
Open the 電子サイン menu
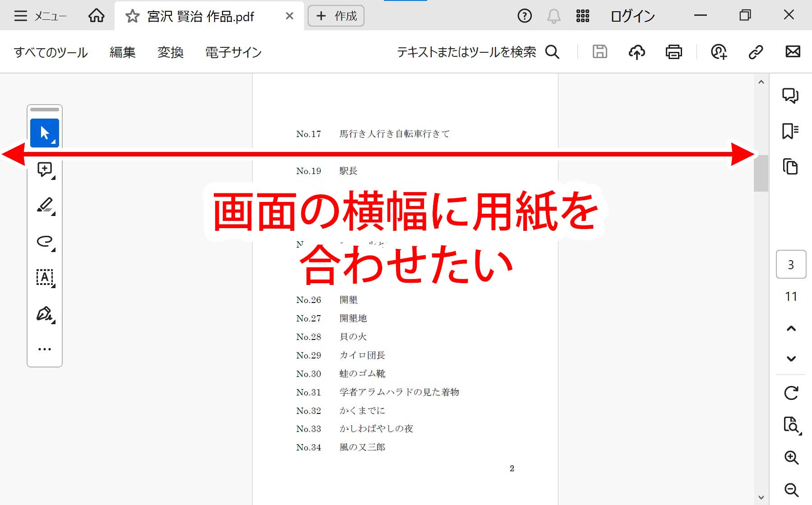233,52
